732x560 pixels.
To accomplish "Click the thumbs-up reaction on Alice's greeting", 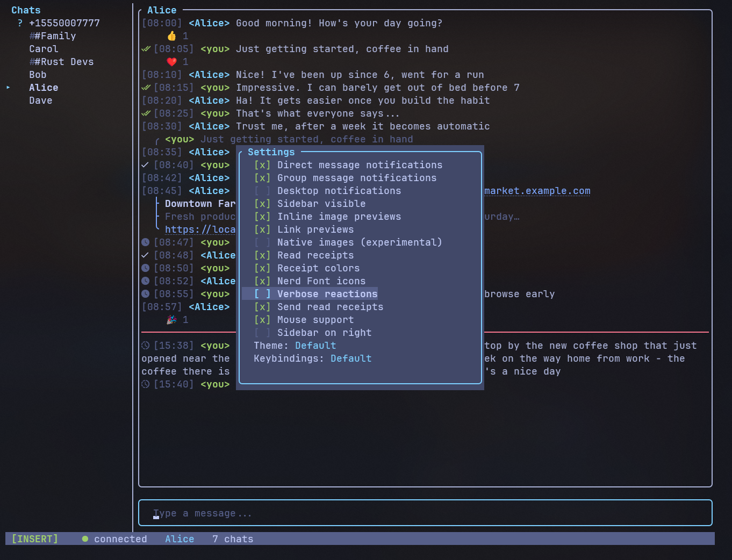I will (x=171, y=36).
